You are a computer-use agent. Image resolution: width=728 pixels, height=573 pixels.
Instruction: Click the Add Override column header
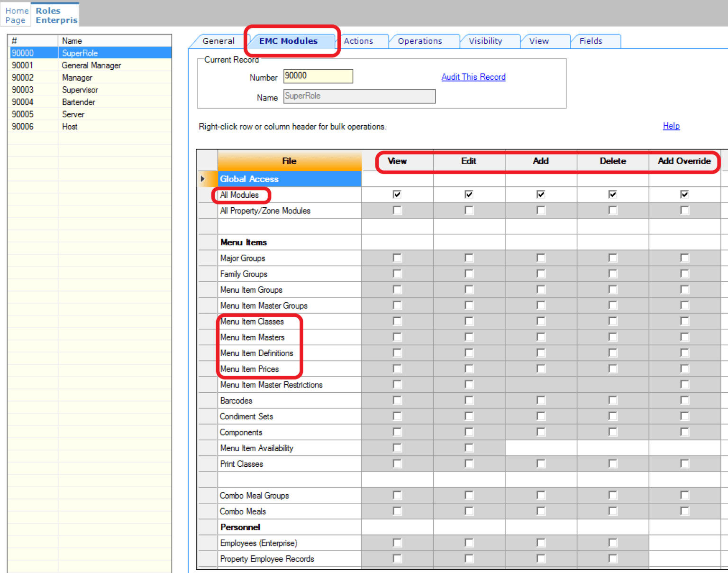pyautogui.click(x=684, y=161)
